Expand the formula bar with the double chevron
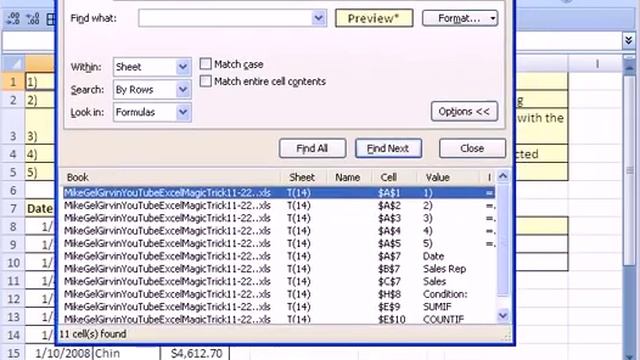 click(629, 40)
